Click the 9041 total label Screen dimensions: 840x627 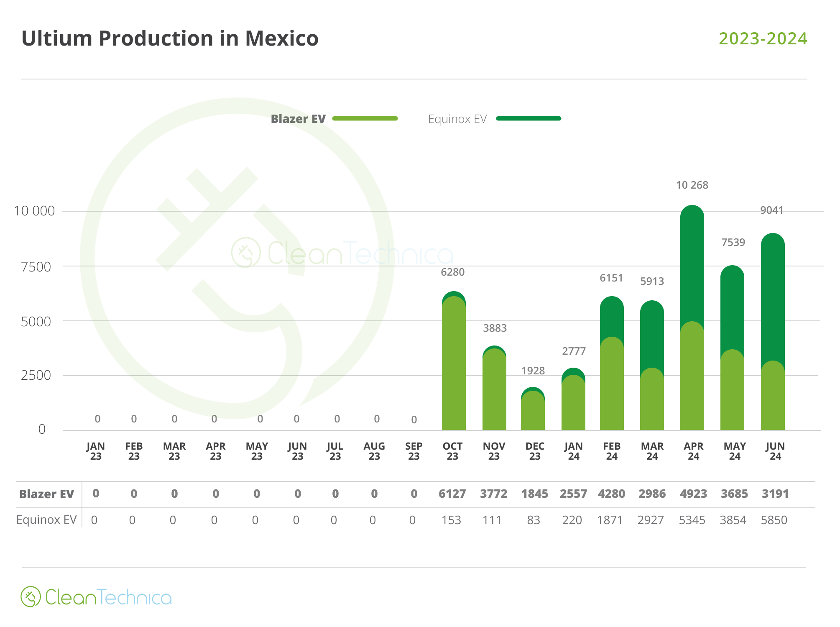pyautogui.click(x=772, y=210)
